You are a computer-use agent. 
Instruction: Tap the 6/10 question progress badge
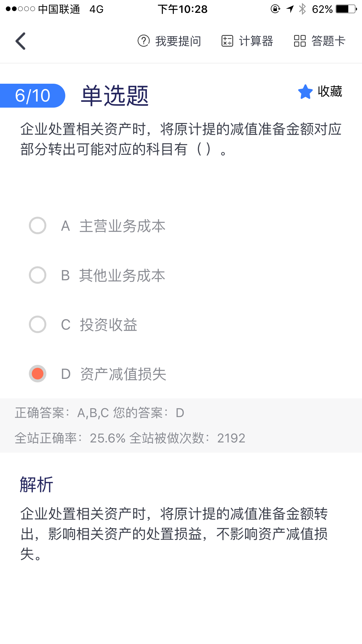[x=32, y=96]
